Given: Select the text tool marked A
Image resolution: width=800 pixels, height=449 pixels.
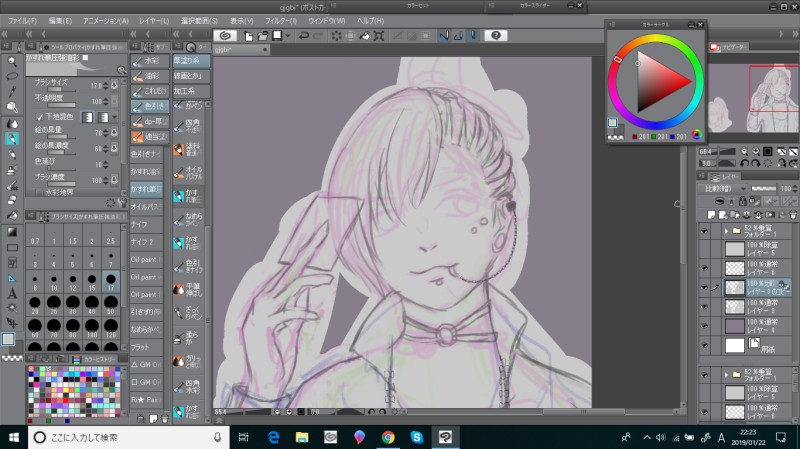Looking at the screenshot, I should [12, 293].
